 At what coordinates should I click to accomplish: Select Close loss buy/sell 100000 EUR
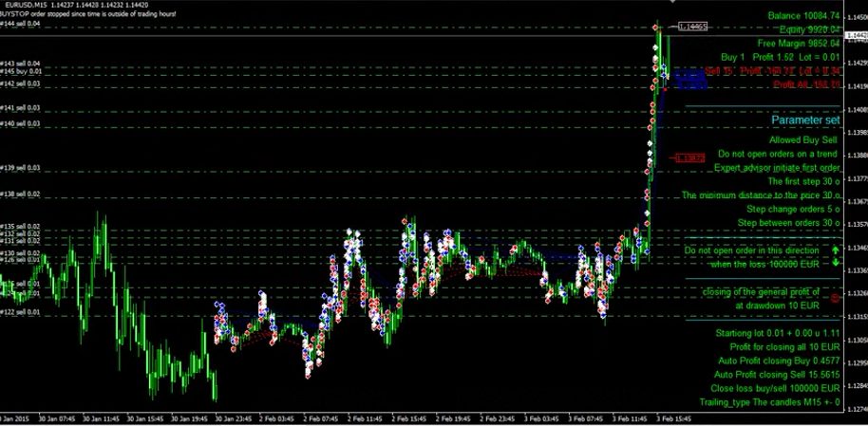[x=775, y=388]
